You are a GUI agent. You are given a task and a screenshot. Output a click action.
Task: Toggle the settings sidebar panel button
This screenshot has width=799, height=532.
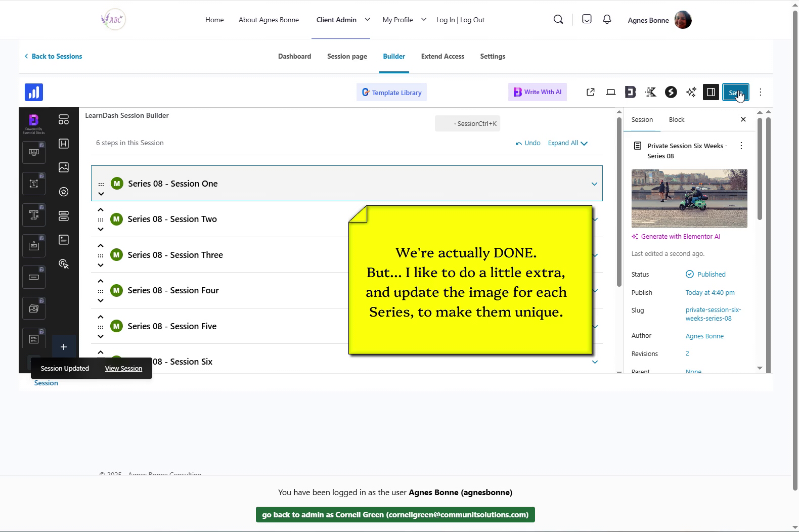[711, 92]
